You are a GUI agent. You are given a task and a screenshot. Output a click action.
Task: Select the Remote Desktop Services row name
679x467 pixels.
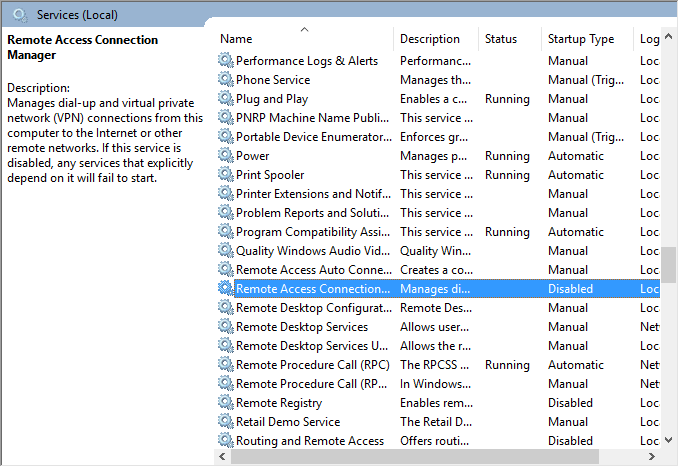click(302, 327)
